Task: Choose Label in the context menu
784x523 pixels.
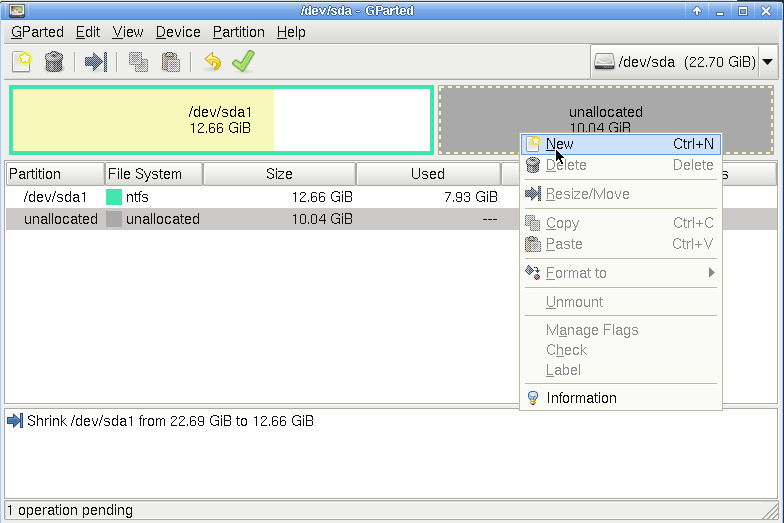Action: tap(620, 370)
